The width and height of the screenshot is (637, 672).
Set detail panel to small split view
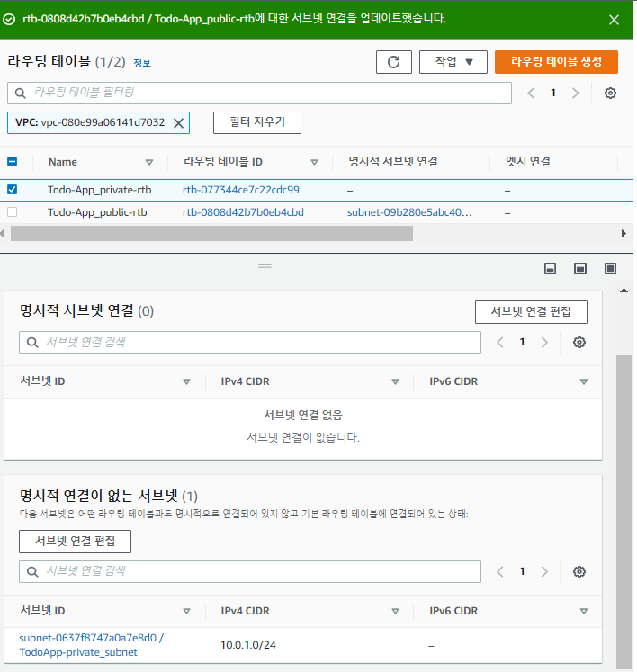pos(550,269)
